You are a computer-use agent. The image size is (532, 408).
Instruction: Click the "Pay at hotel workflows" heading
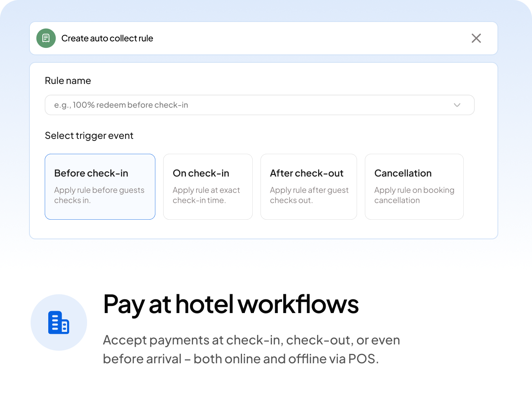(x=231, y=304)
